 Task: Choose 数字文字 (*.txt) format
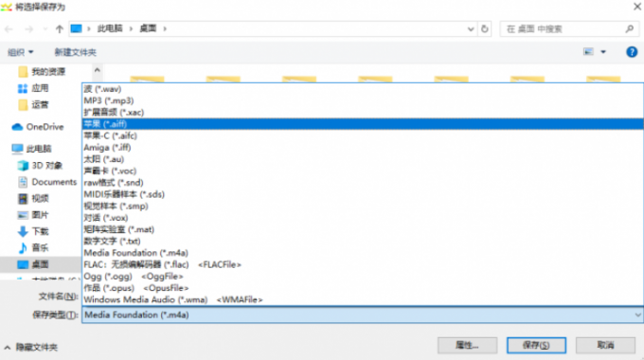pyautogui.click(x=363, y=242)
